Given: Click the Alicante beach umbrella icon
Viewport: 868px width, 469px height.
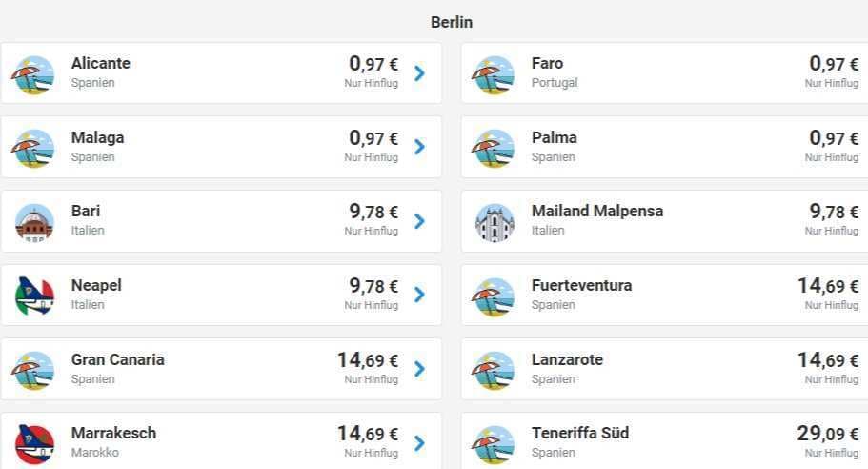Looking at the screenshot, I should 33,74.
